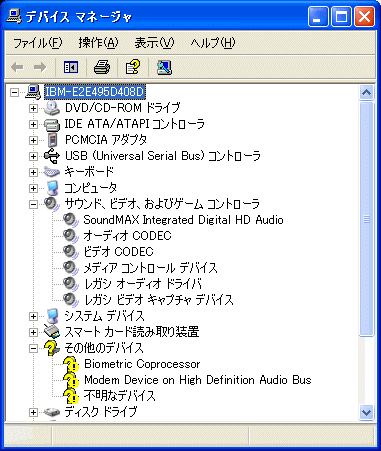Click the monitor icon next to システム デバイス
The height and width of the screenshot is (451, 381).
[52, 316]
